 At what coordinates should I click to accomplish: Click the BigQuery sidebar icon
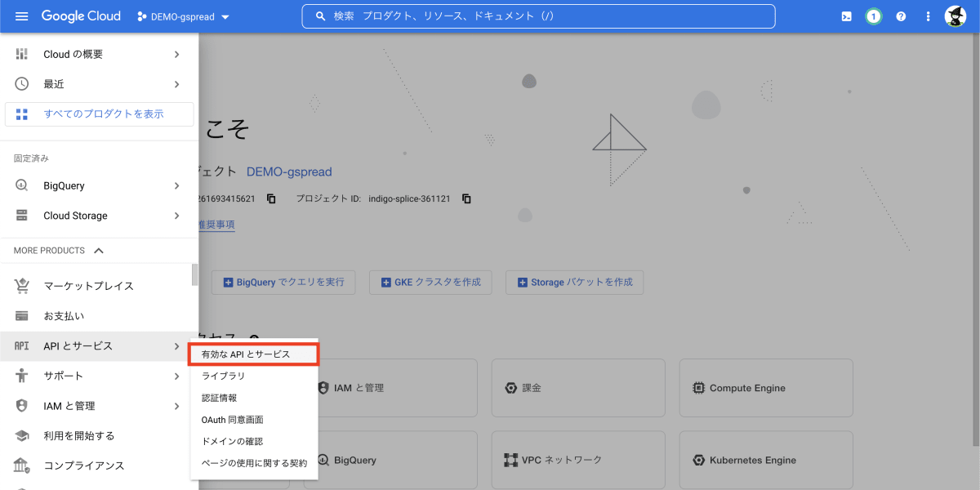(x=22, y=185)
